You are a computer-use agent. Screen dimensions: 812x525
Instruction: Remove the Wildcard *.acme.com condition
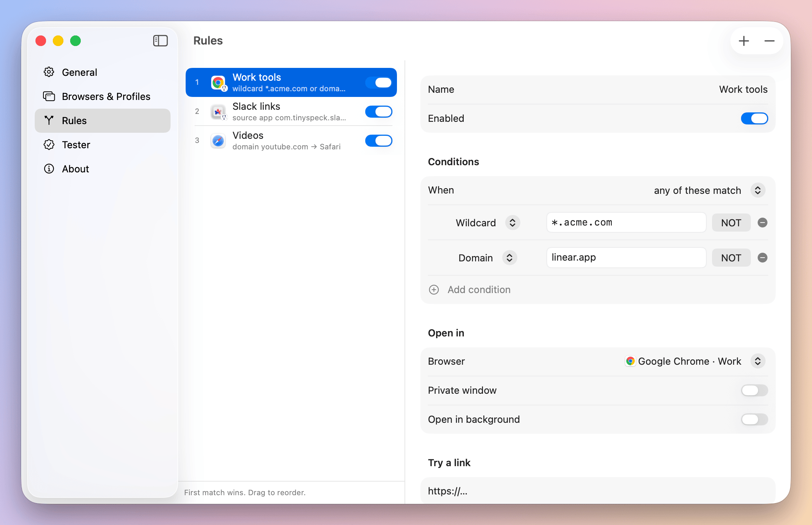(x=763, y=223)
